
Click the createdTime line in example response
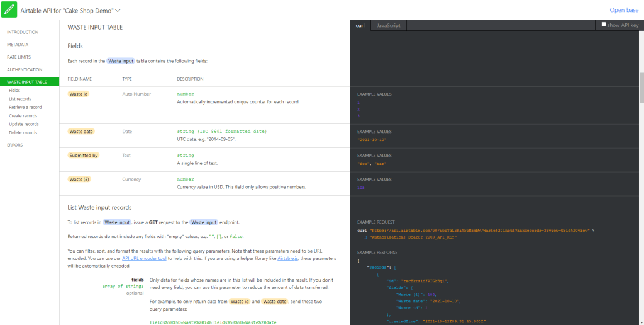(436, 321)
